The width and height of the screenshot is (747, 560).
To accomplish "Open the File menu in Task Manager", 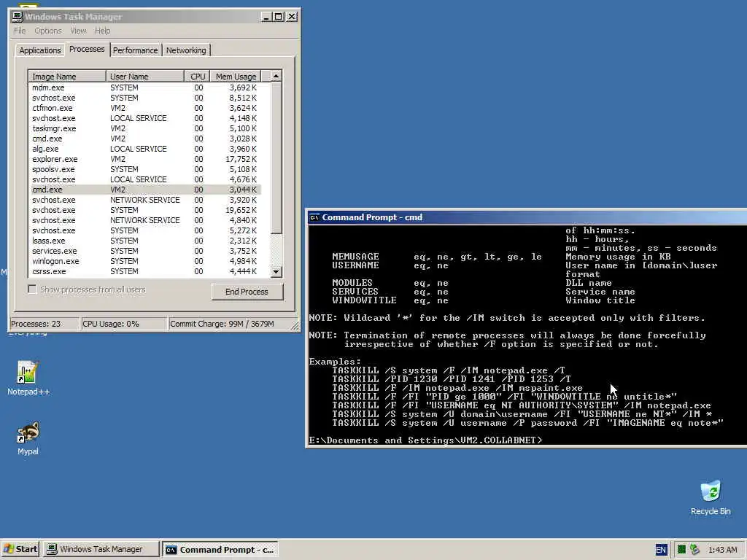I will 20,31.
